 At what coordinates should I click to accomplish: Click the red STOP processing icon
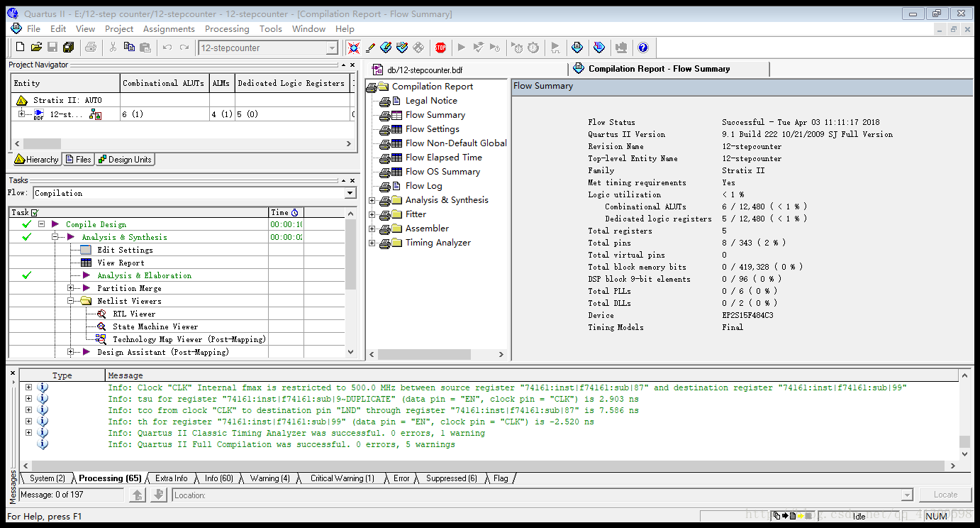(440, 48)
